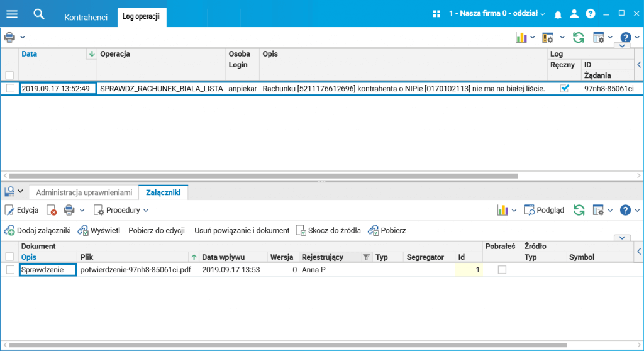This screenshot has height=351, width=644.
Task: Open the attachments chart icon
Action: [x=502, y=211]
